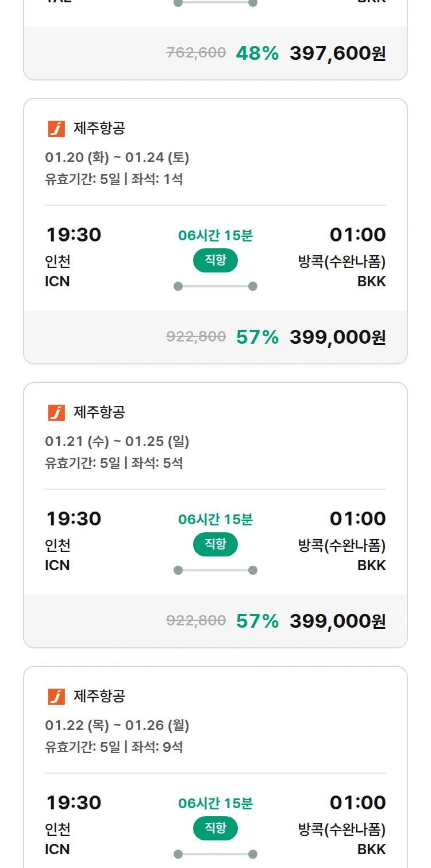
Task: Tap 직항 badge on 01.22 flight card
Action: click(x=215, y=828)
